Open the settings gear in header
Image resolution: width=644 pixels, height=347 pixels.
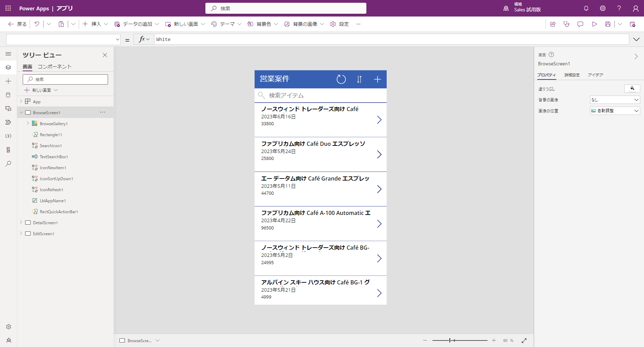(x=603, y=8)
